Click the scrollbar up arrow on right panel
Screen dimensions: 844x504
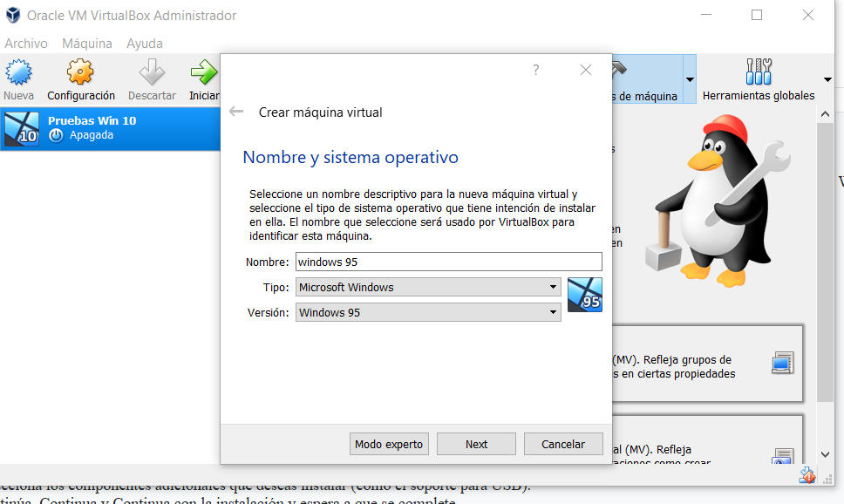pyautogui.click(x=825, y=114)
